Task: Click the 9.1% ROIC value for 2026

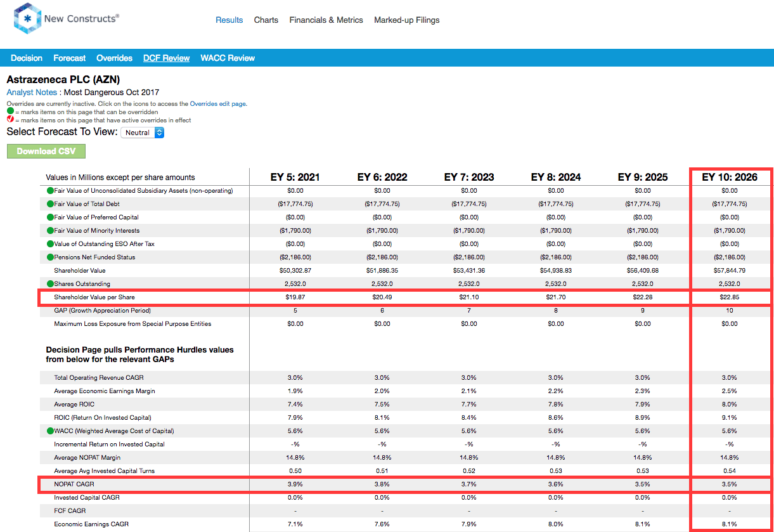Action: [730, 418]
